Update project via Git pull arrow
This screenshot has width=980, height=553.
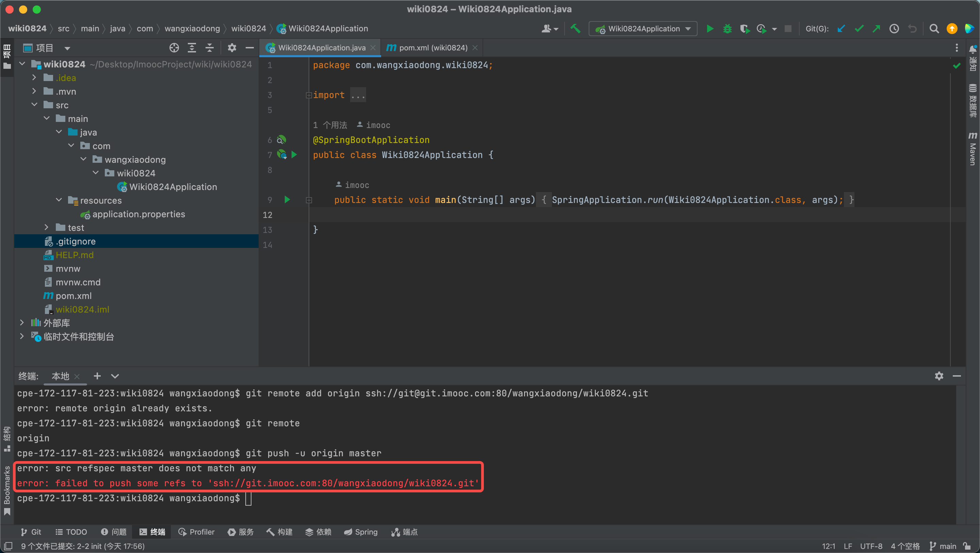[x=841, y=29]
